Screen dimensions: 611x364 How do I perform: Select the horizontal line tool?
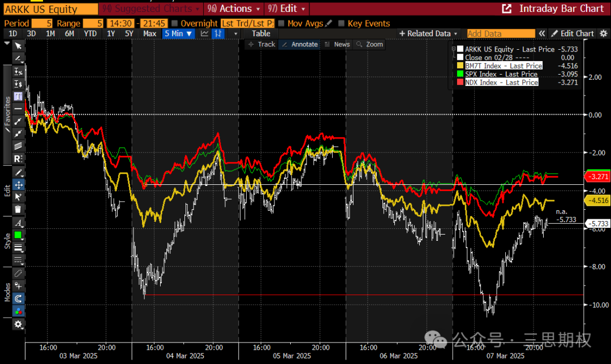(18, 109)
